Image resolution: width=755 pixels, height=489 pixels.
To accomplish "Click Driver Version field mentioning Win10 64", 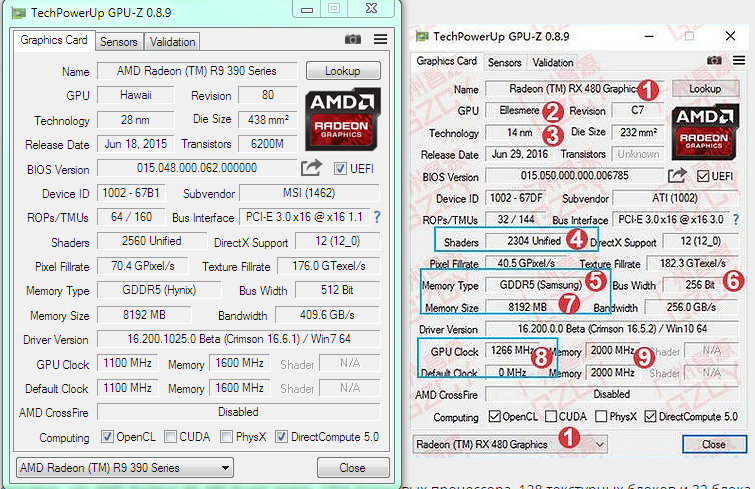I will [x=612, y=329].
